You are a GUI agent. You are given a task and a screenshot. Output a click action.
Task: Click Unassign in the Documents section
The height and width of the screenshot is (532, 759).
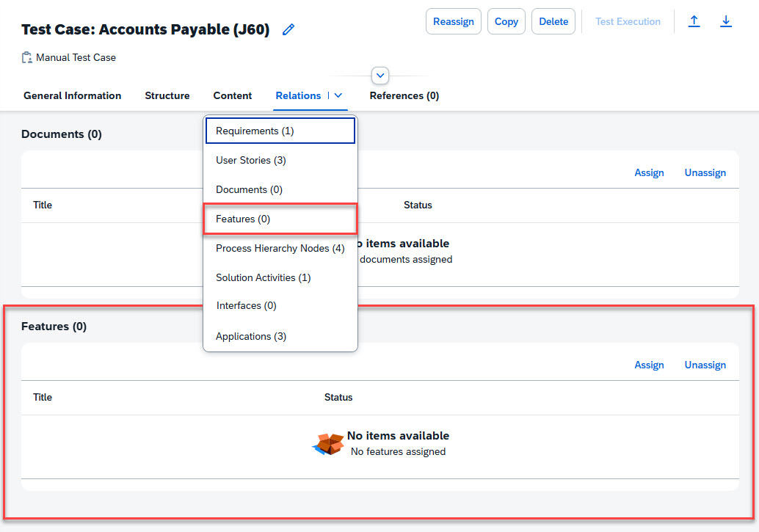click(705, 173)
